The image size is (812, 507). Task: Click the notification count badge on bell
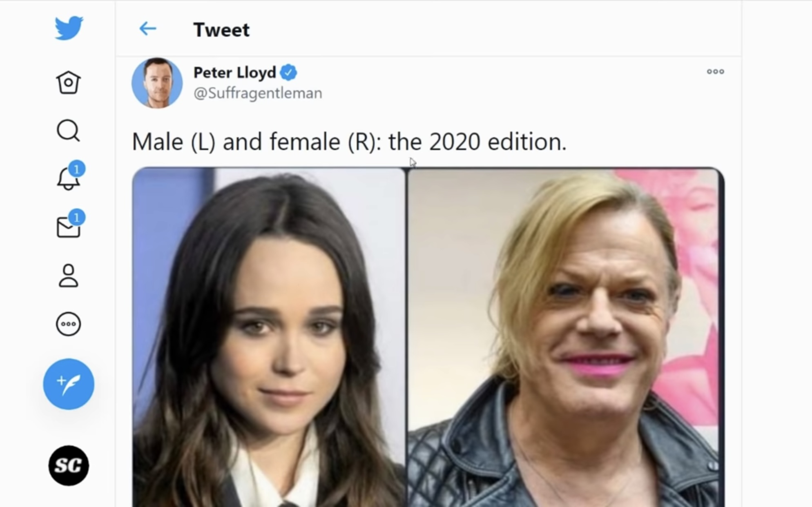tap(77, 169)
